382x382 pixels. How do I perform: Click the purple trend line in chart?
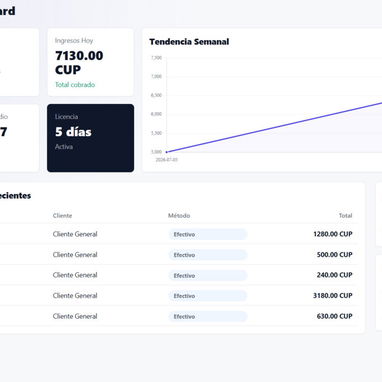(x=273, y=127)
